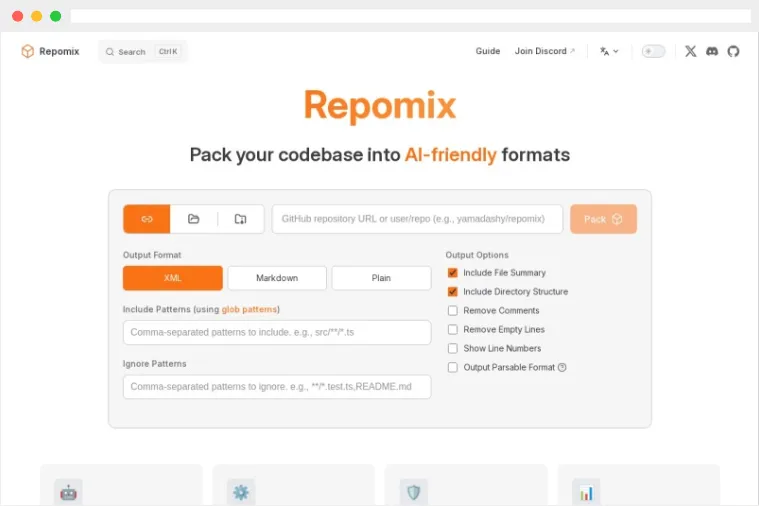
Task: Click the help icon beside Output Parsable Format
Action: pos(562,367)
